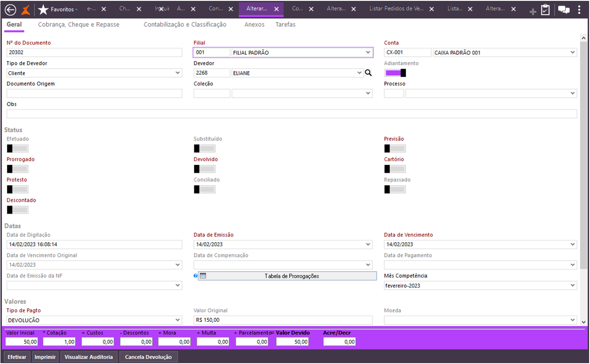Switch to the Anexos tab
This screenshot has width=590, height=364.
255,25
